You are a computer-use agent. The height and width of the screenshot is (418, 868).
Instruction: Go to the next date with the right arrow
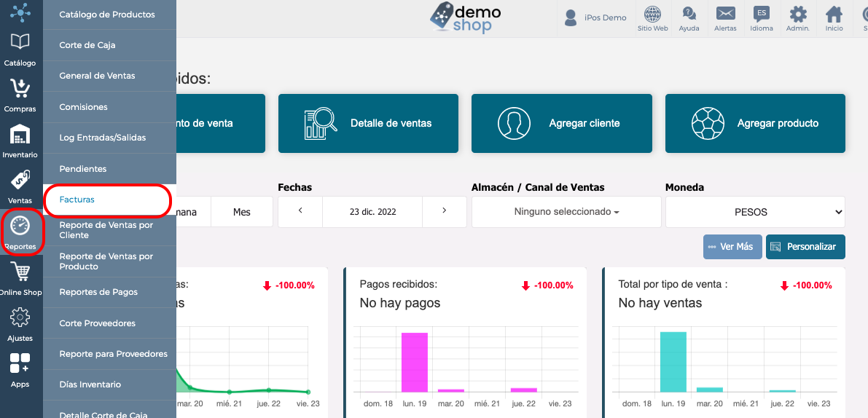coord(444,211)
